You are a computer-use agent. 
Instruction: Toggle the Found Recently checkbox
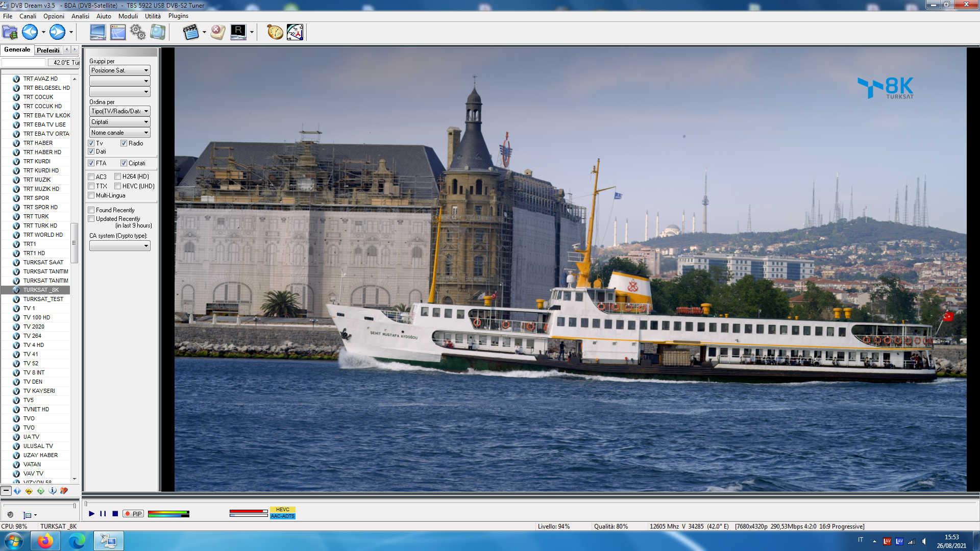[x=91, y=210]
